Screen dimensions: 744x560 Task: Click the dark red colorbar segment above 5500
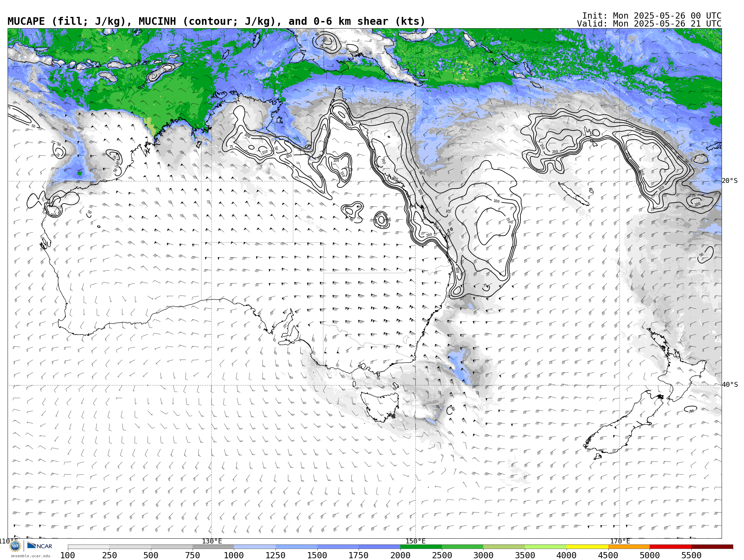pos(712,547)
